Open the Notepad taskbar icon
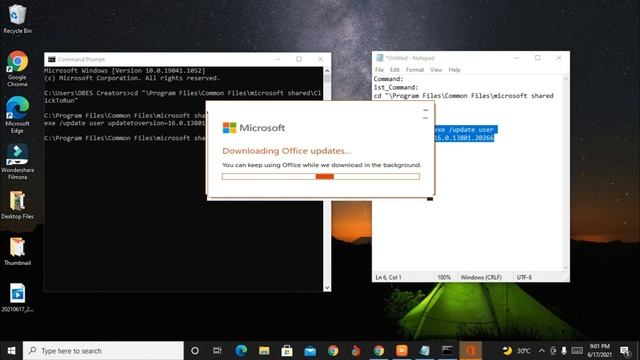 [424, 351]
